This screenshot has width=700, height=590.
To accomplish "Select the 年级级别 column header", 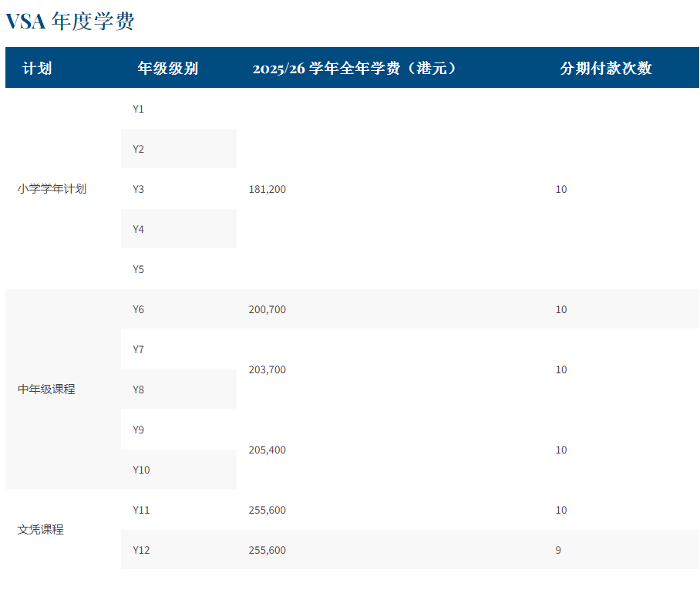I will (x=167, y=68).
